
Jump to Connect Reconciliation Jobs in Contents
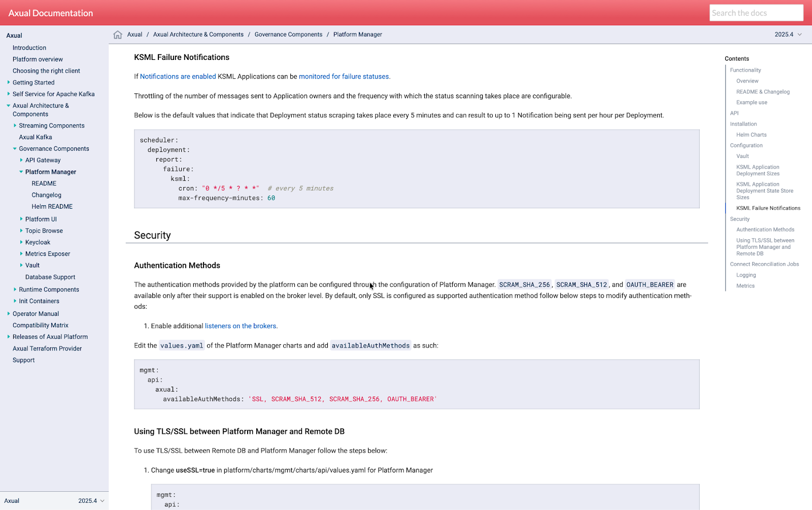[764, 264]
